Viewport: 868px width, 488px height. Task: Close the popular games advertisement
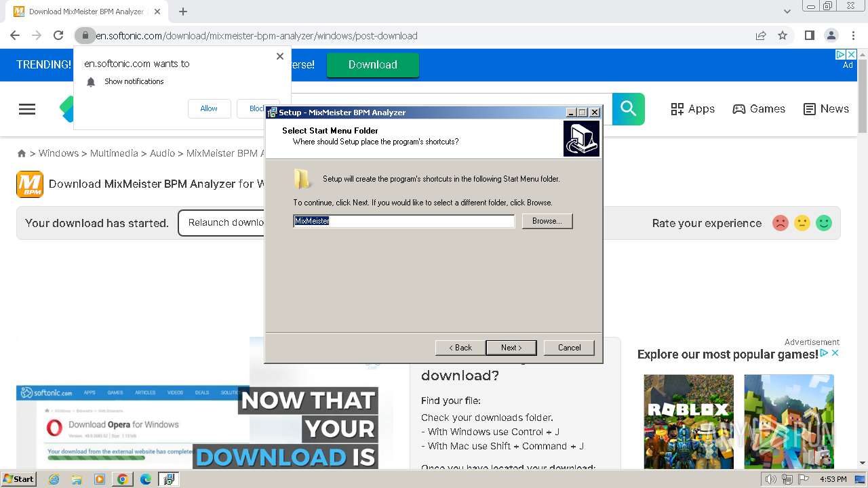click(835, 353)
